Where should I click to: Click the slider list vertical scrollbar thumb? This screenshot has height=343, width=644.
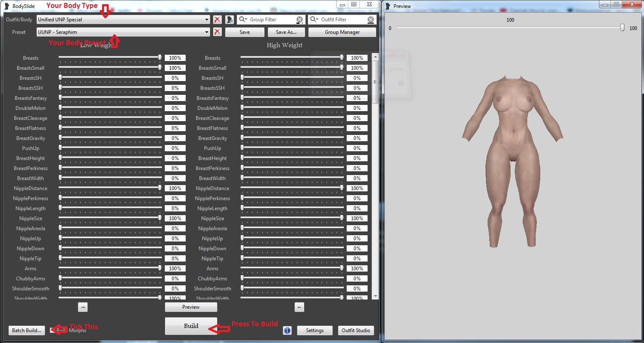(x=375, y=81)
